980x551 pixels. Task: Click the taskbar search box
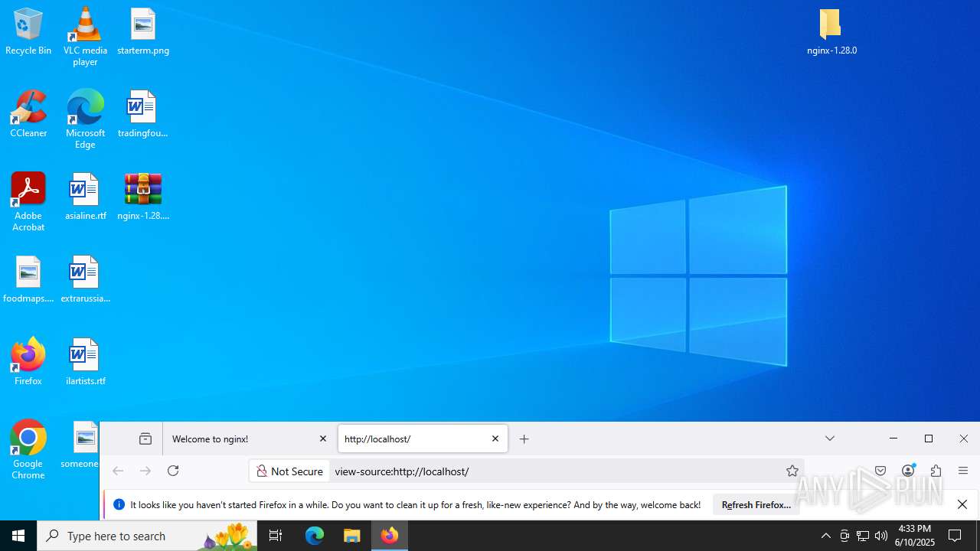click(147, 536)
